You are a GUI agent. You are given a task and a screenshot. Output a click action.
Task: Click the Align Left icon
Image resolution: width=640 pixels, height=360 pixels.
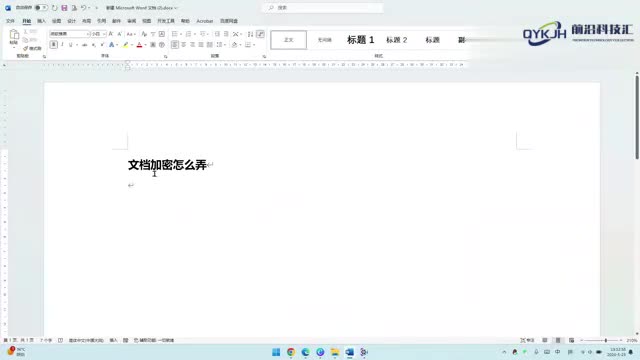tap(175, 44)
